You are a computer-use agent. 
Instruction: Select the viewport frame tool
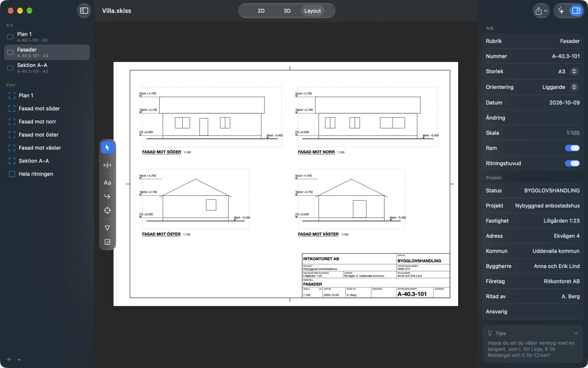107,242
